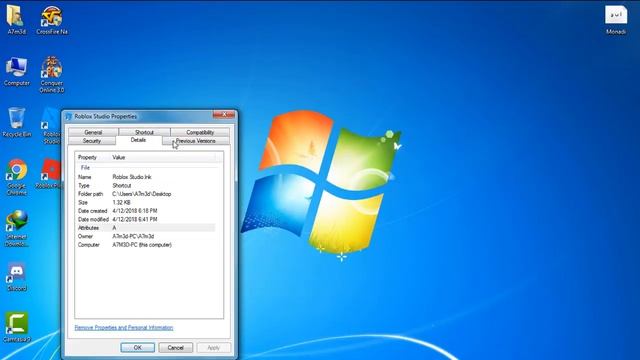The image size is (640, 360).
Task: Select the Details tab
Action: 138,140
